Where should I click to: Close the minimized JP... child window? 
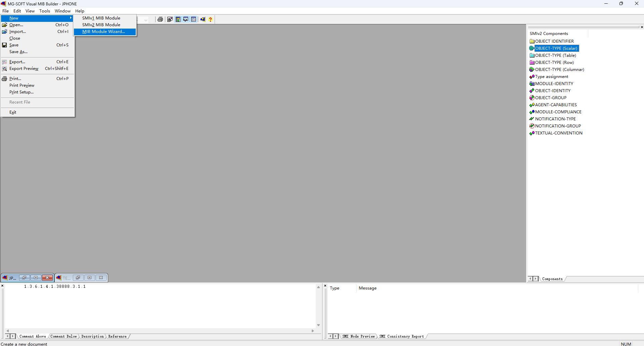tap(47, 278)
